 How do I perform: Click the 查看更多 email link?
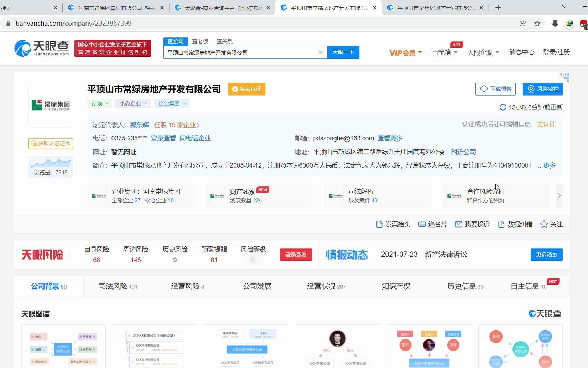(x=390, y=138)
